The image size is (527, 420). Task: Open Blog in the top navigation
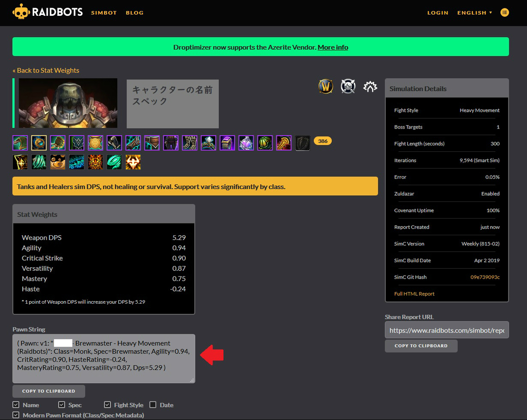(135, 13)
